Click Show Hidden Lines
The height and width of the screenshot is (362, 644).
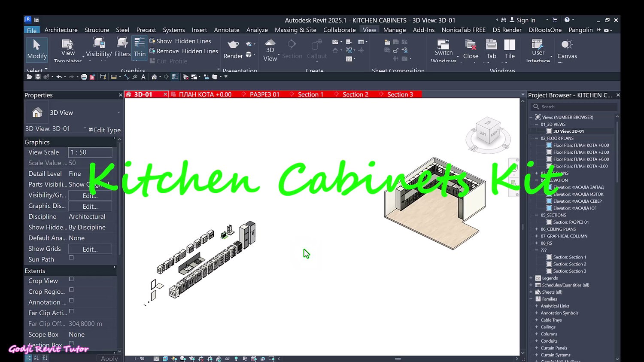(180, 41)
